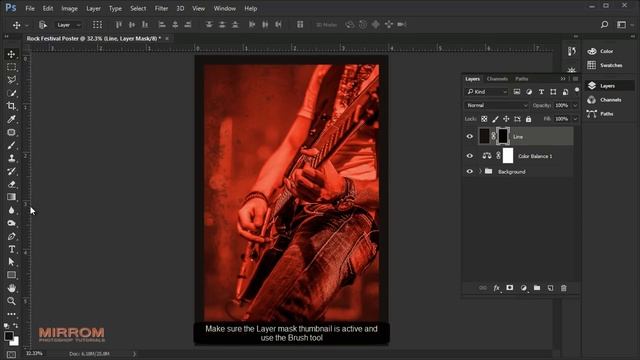Select the Rectangle shape tool
640x360 pixels.
click(x=11, y=275)
